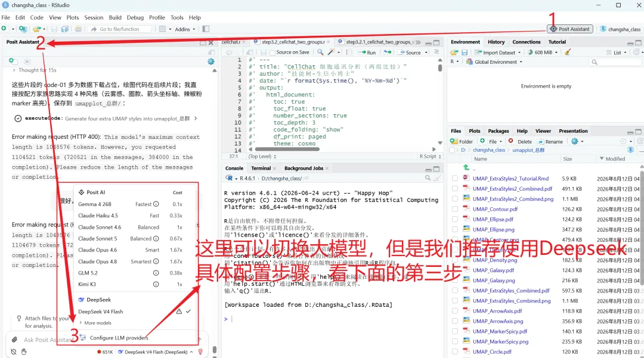The height and width of the screenshot is (358, 644).
Task: Open the Global Environment dropdown
Action: 494,62
